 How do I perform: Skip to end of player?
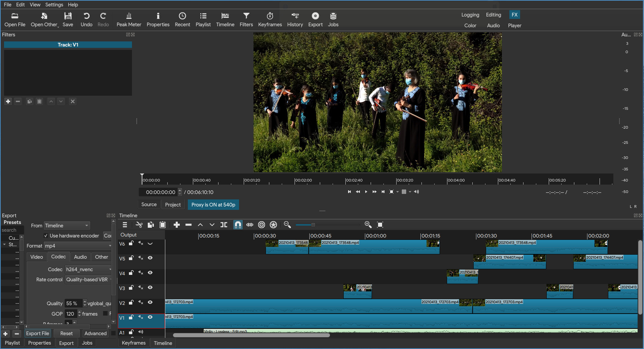[x=383, y=192]
